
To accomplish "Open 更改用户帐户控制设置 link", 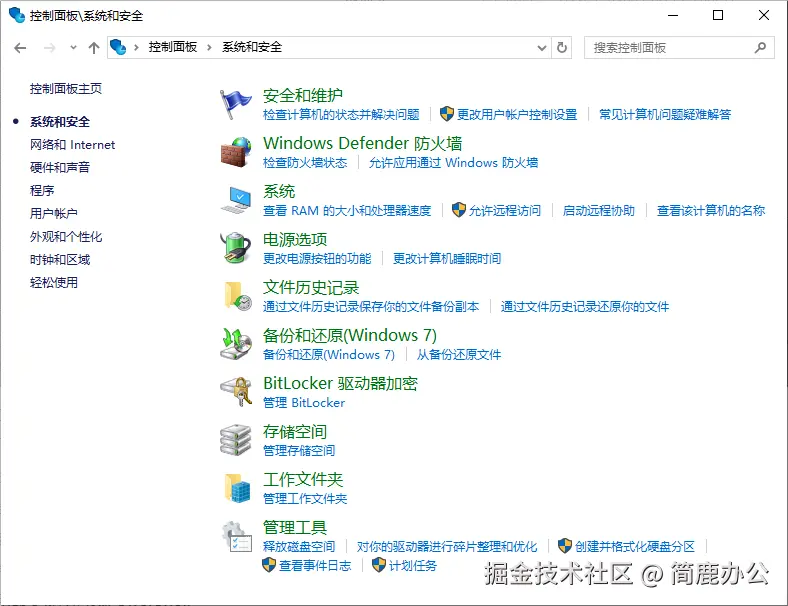I will click(x=517, y=115).
